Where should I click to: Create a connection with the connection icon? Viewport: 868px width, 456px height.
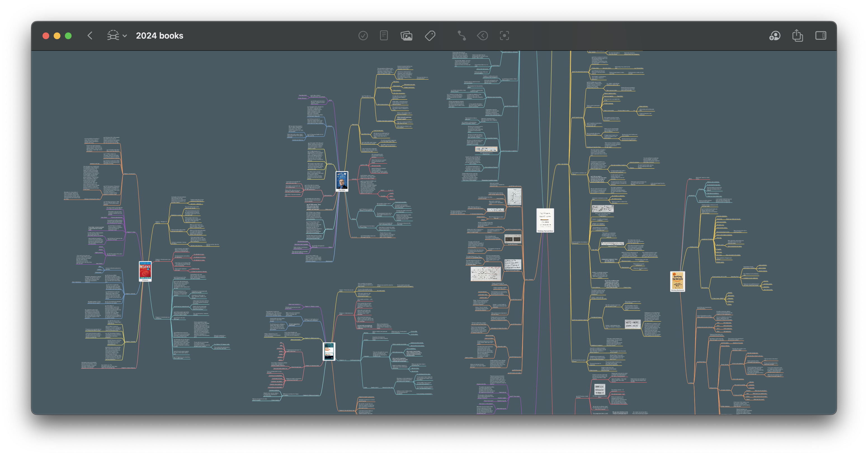tap(462, 35)
